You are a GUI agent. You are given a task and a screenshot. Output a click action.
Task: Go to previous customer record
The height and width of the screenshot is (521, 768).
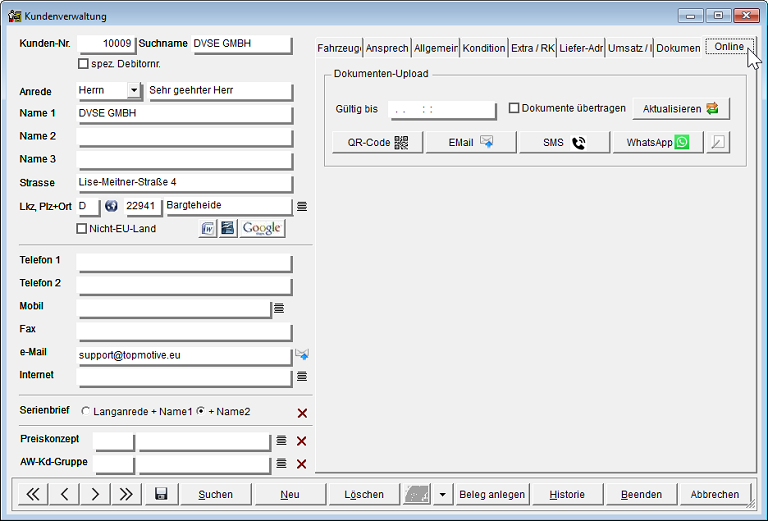[64, 494]
